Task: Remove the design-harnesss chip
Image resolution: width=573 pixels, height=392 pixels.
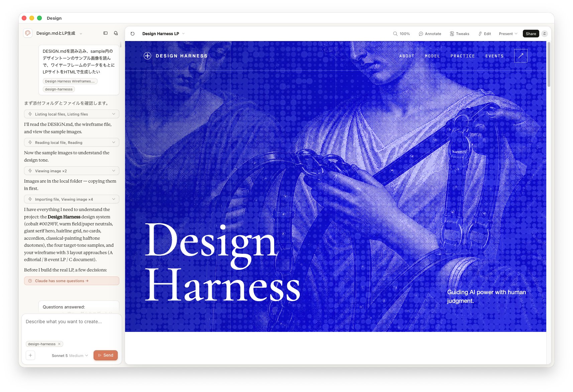Action: [59, 344]
